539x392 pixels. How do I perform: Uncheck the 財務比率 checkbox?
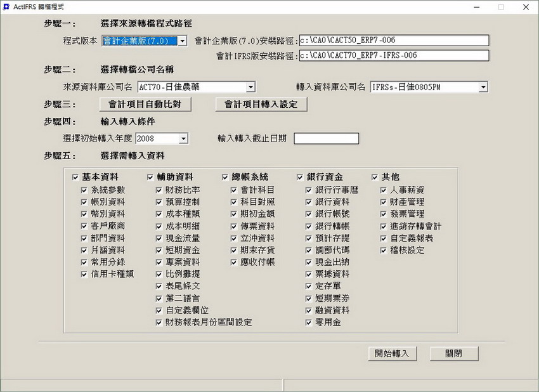pos(159,190)
